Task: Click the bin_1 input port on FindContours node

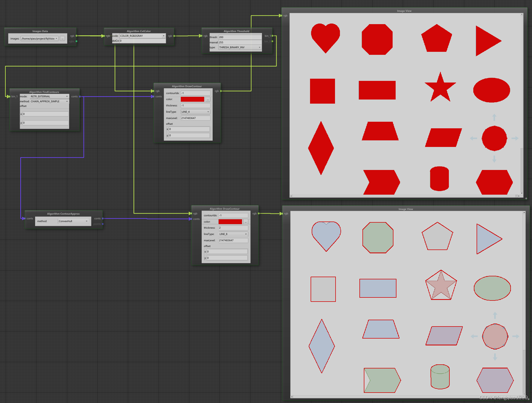Action: click(x=9, y=97)
